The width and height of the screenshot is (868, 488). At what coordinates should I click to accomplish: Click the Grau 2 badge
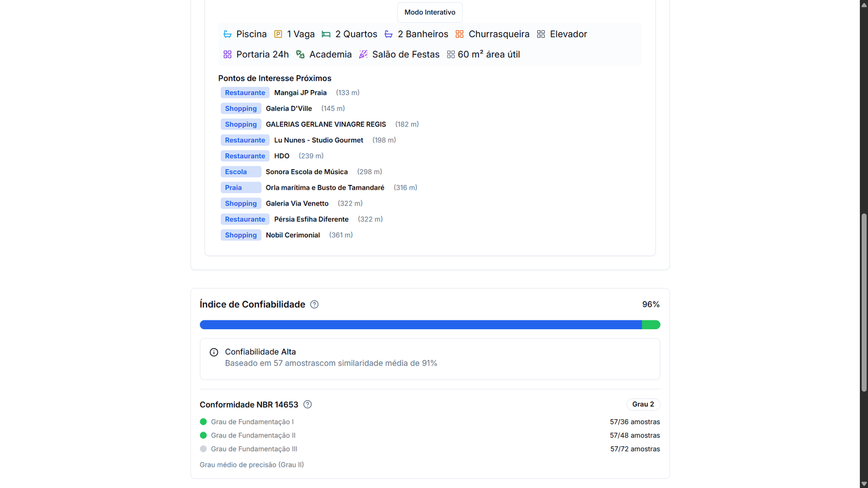(x=643, y=404)
